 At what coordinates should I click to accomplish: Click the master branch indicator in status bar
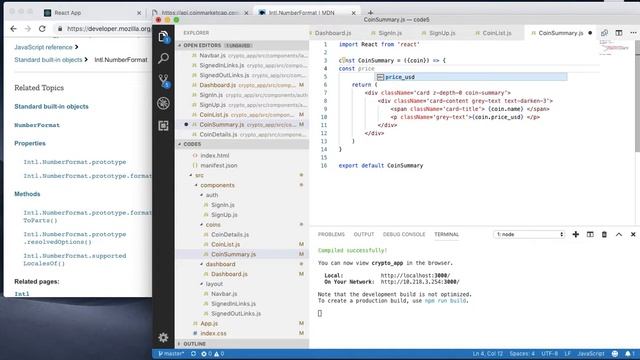click(171, 354)
